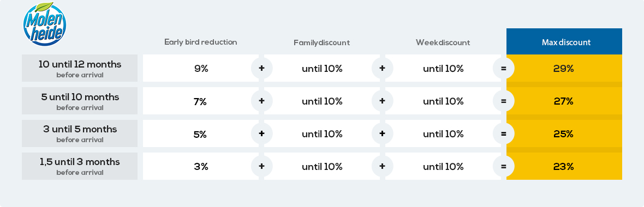Viewport: 644px width, 207px height.
Task: Select the 5 until 10 months row label
Action: point(80,101)
